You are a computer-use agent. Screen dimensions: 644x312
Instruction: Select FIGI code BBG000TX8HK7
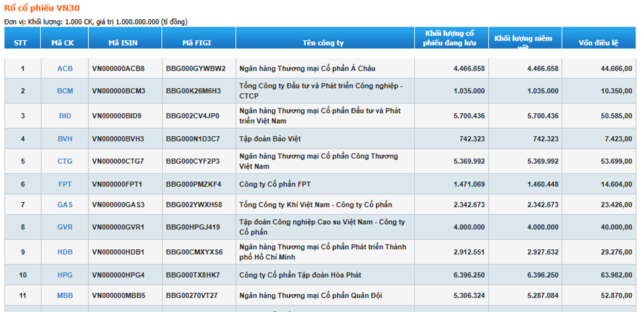(x=193, y=275)
